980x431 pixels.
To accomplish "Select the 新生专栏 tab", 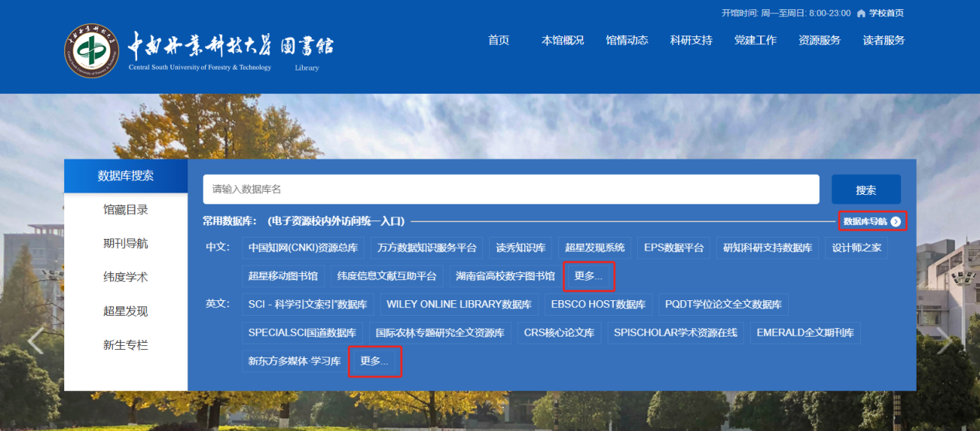I will click(125, 345).
